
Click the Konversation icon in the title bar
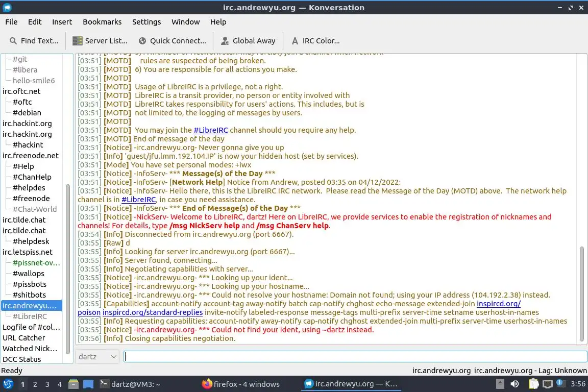tap(7, 8)
